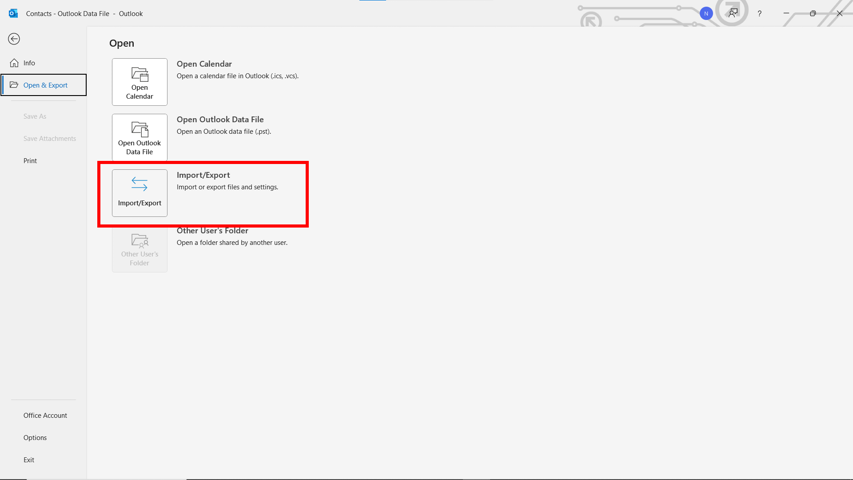Open the Office Account page
853x480 pixels.
coord(44,415)
